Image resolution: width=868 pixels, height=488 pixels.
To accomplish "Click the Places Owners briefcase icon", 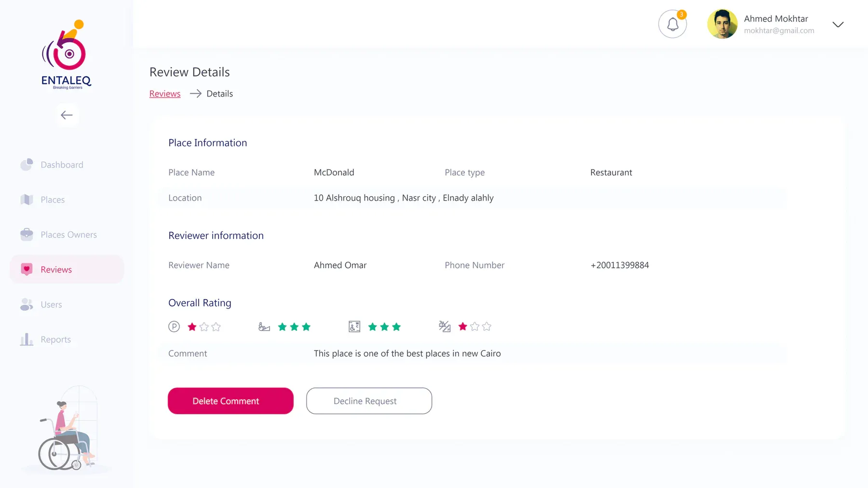I will [27, 234].
